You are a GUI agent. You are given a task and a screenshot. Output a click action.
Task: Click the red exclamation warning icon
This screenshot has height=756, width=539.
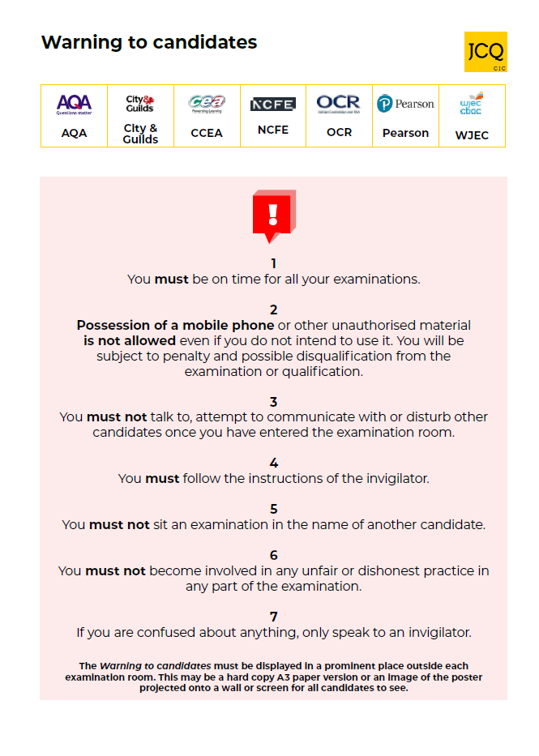click(274, 216)
